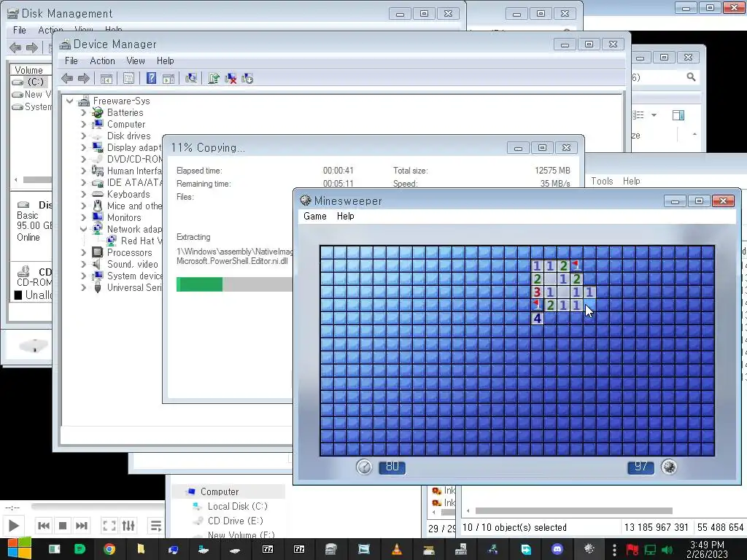Open Help menu in Minesweeper
Image resolution: width=747 pixels, height=560 pixels.
point(345,216)
